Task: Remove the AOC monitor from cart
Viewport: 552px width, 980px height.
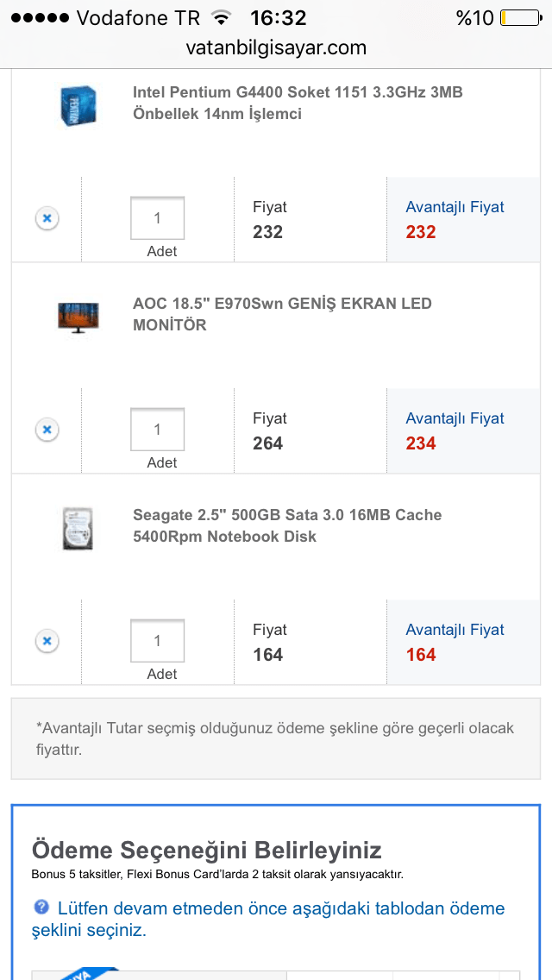Action: point(47,430)
